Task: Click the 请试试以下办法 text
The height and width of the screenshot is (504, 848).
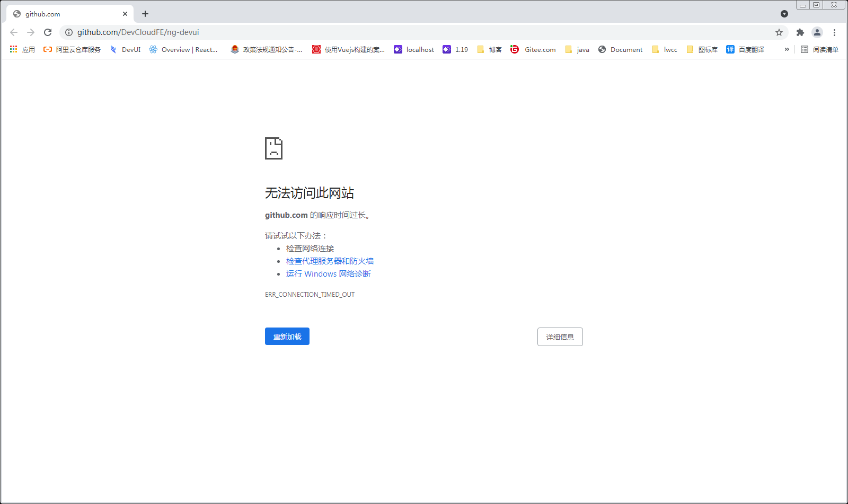Action: [296, 235]
